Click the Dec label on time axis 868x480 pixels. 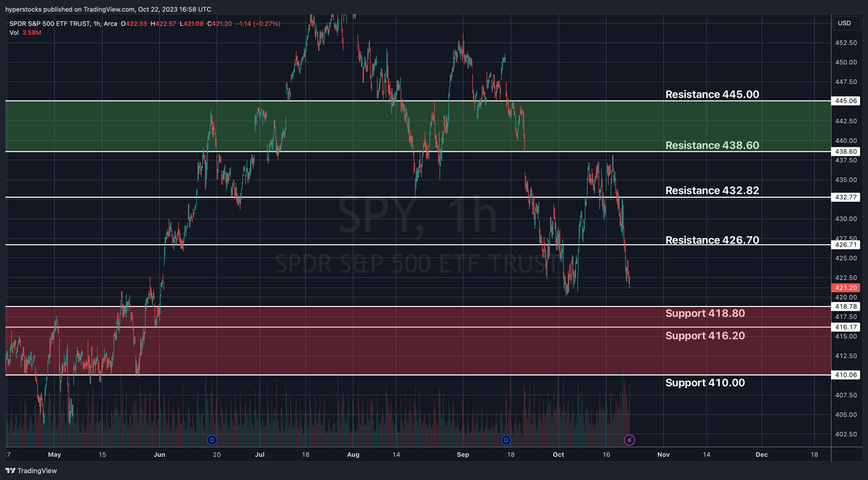[761, 455]
